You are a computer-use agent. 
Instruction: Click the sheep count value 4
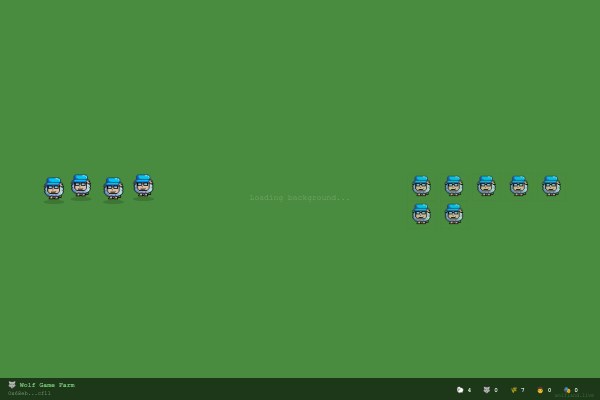pyautogui.click(x=470, y=390)
